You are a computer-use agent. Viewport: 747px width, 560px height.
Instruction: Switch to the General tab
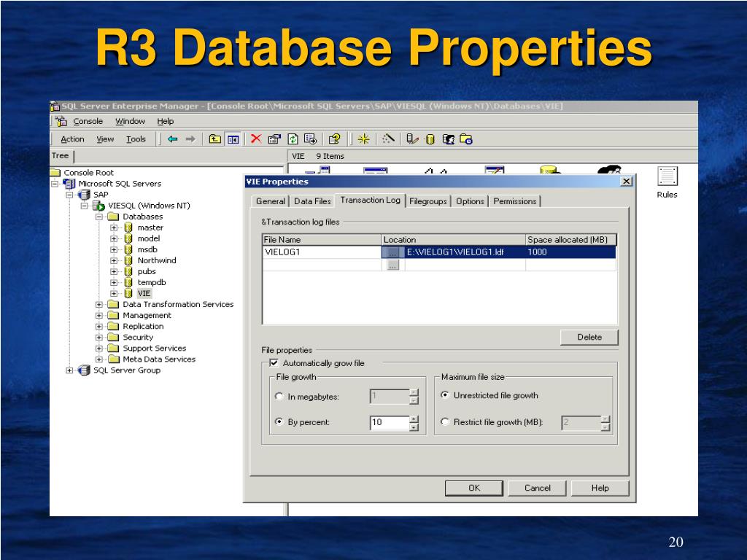(270, 201)
